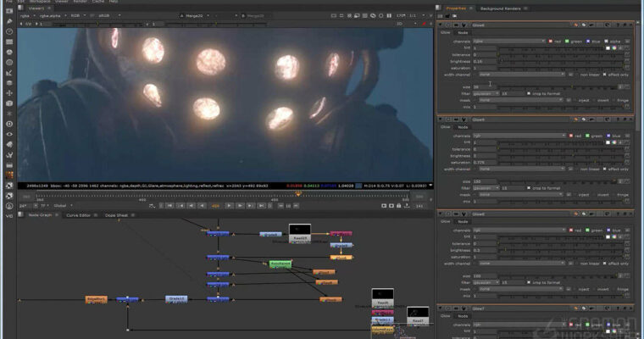Jump to the first frame of the timeline
644x339 pixels.
(169, 205)
